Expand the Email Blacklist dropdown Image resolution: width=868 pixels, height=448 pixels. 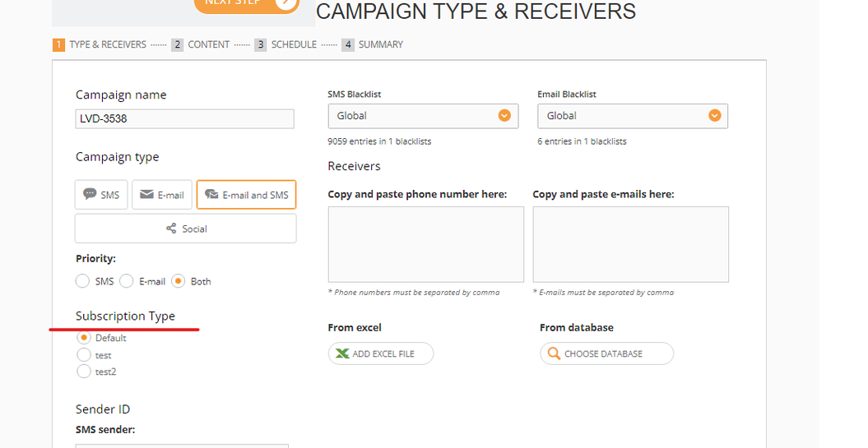pos(633,116)
